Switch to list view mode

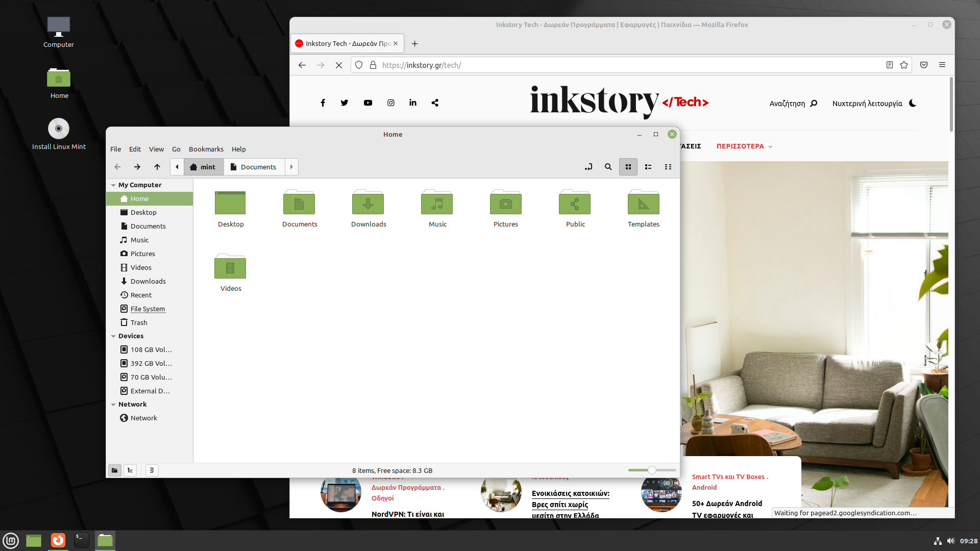648,167
